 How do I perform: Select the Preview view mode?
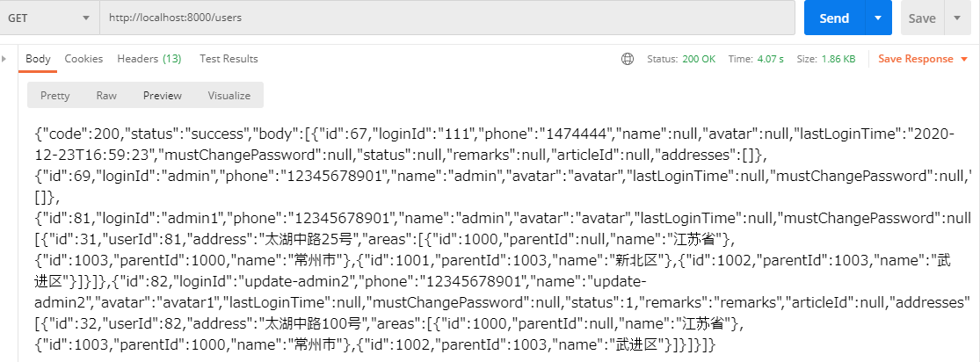coord(163,96)
